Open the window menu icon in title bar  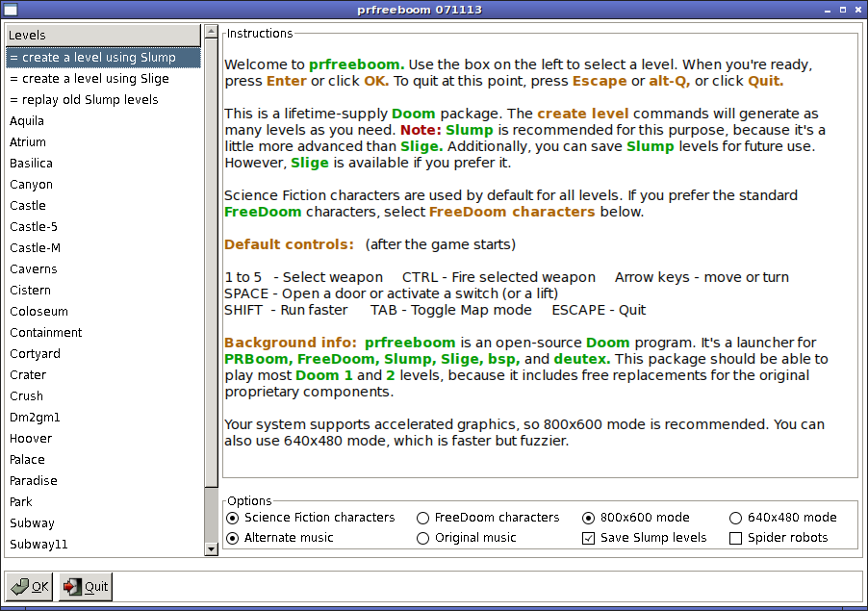tap(11, 10)
